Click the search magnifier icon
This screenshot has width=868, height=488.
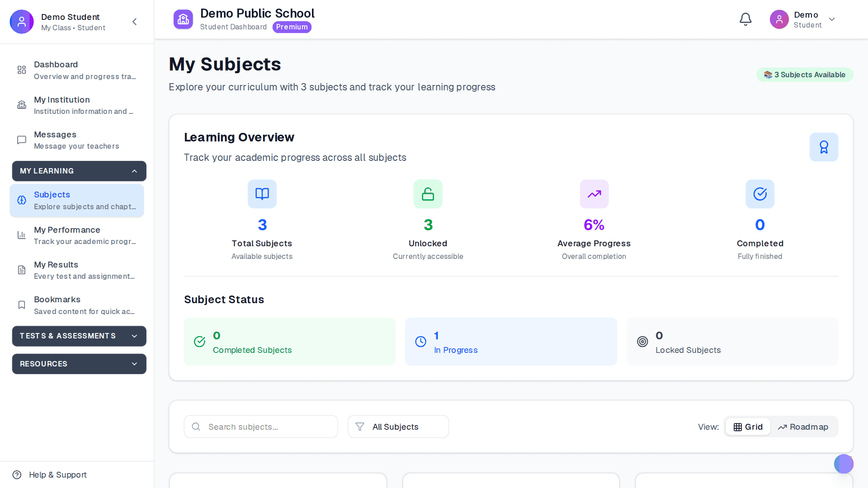pyautogui.click(x=196, y=427)
